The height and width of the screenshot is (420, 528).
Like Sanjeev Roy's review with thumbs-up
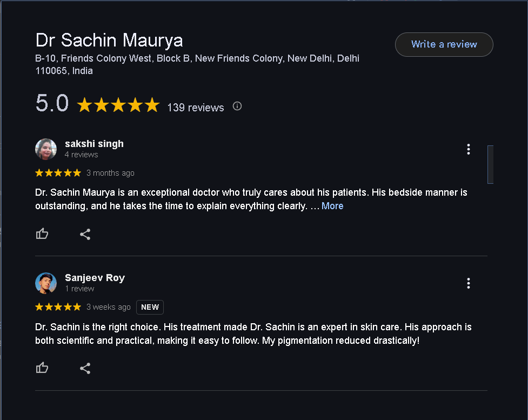42,368
